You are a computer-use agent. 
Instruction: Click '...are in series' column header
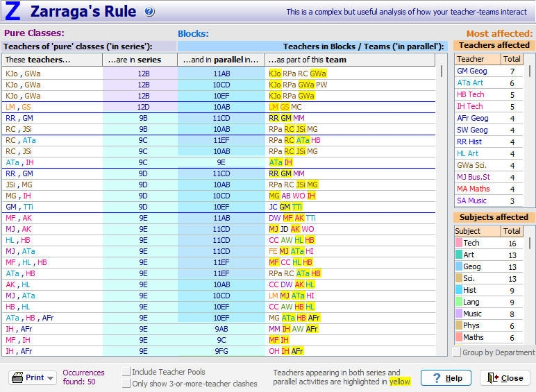click(140, 60)
